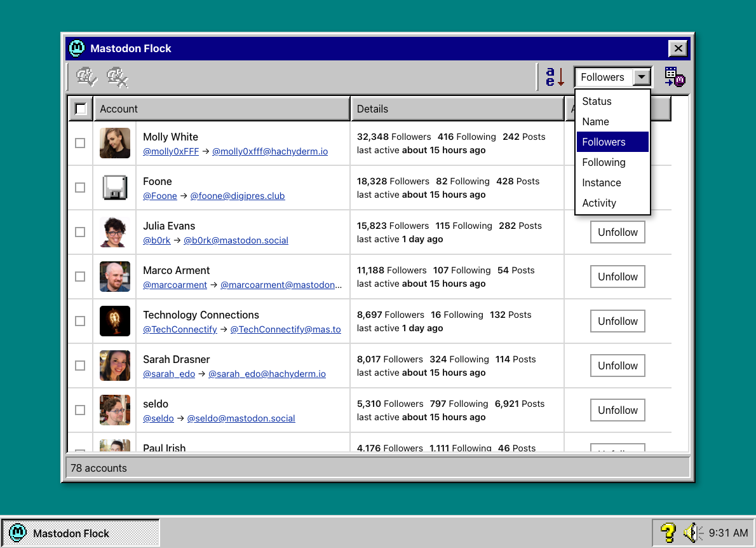Choose Status in the sort menu
The image size is (756, 548).
(x=612, y=101)
